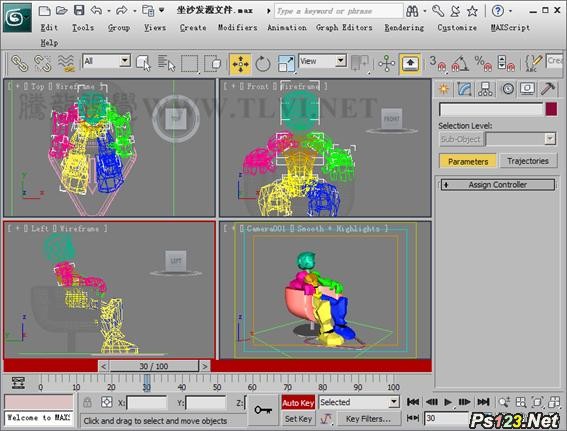Open Edit Named Selection Sets icon
The width and height of the screenshot is (567, 431).
[533, 64]
